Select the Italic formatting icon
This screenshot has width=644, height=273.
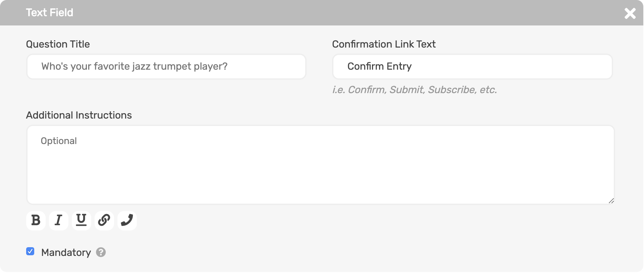[58, 220]
